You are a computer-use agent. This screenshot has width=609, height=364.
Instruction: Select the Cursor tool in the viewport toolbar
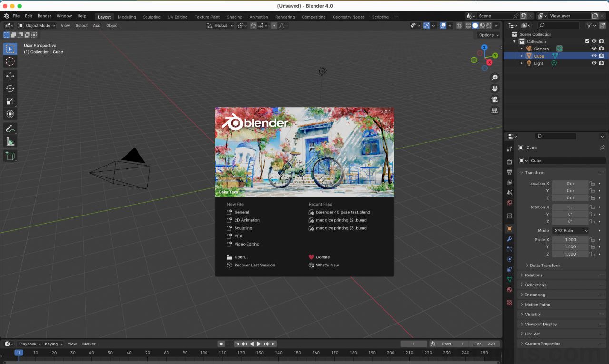tap(10, 61)
